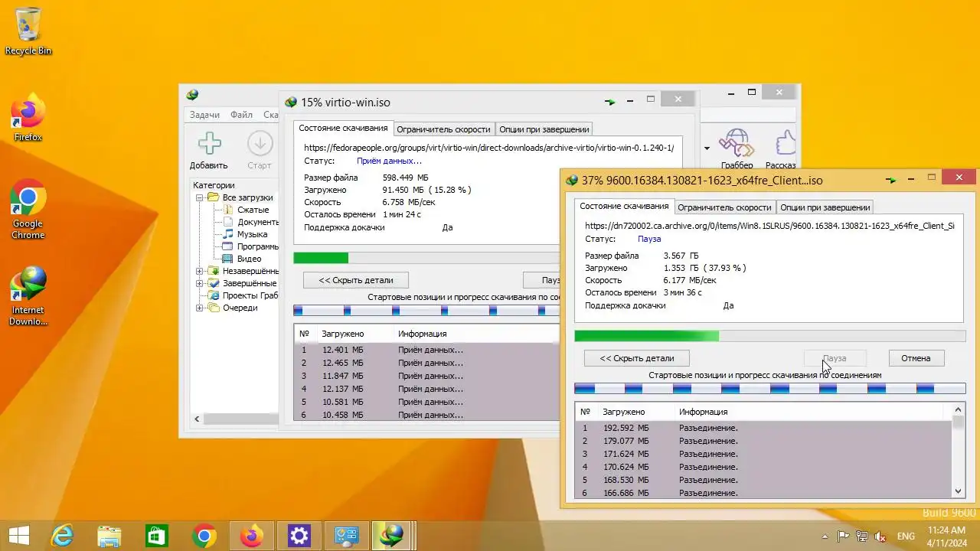
Task: Collapse the Все загрузки tree node
Action: [200, 197]
